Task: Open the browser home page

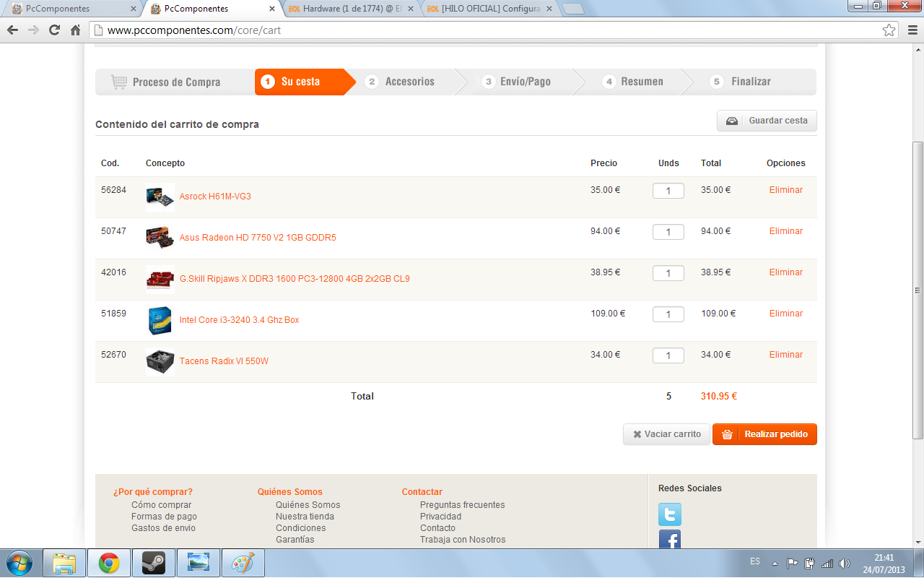Action: tap(75, 30)
